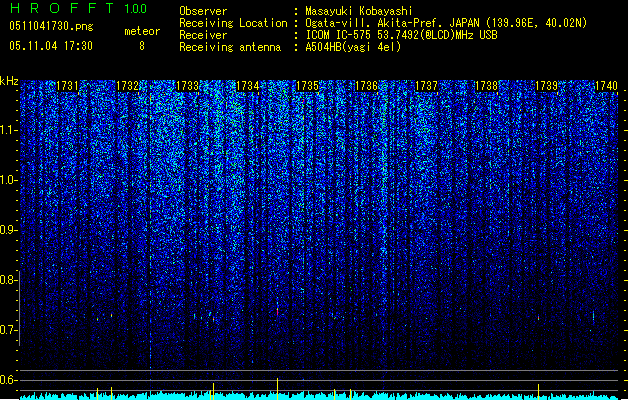
Task: Click the yellow power spike below 1739
Action: pos(538,392)
